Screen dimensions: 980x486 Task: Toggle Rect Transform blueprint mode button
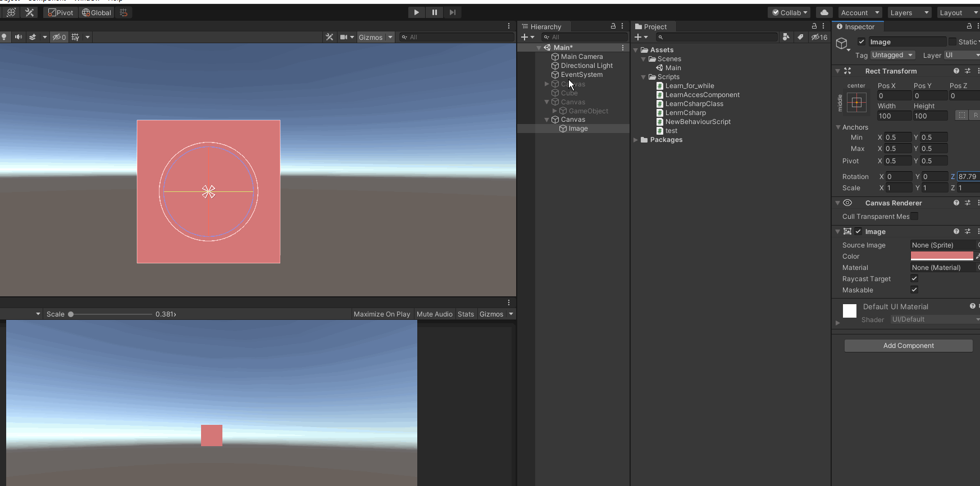[961, 115]
